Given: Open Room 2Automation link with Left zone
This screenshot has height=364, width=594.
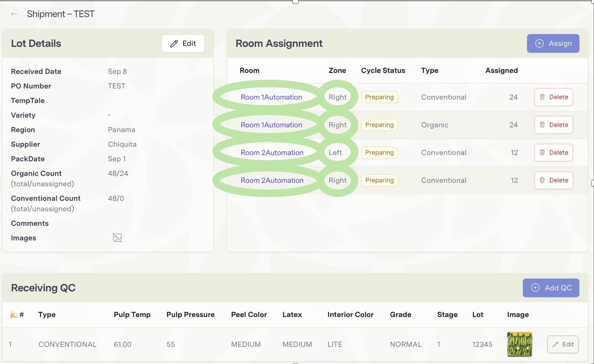Looking at the screenshot, I should tap(272, 153).
